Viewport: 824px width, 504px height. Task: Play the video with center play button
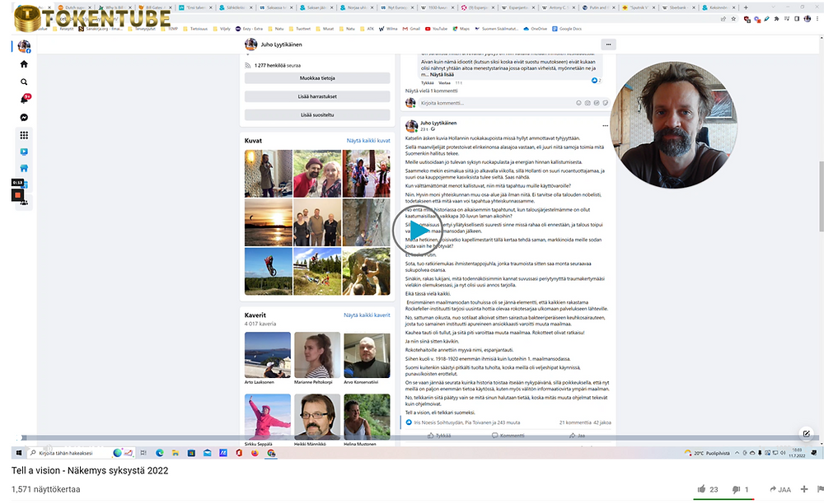coord(411,231)
